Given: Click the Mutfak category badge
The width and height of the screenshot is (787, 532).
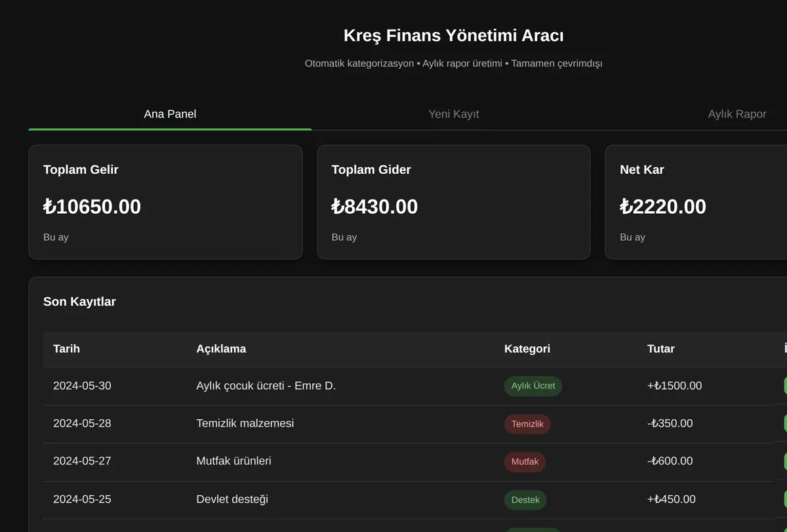Looking at the screenshot, I should click(x=525, y=462).
